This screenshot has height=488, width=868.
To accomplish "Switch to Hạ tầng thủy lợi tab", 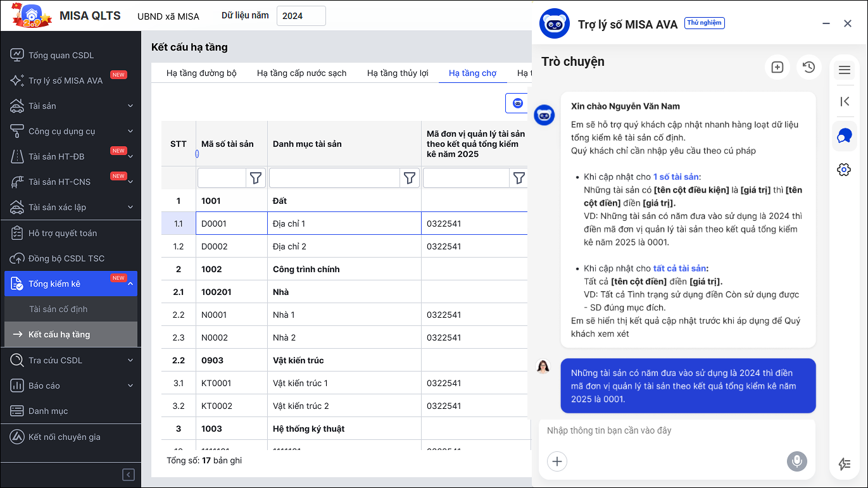I will point(398,73).
